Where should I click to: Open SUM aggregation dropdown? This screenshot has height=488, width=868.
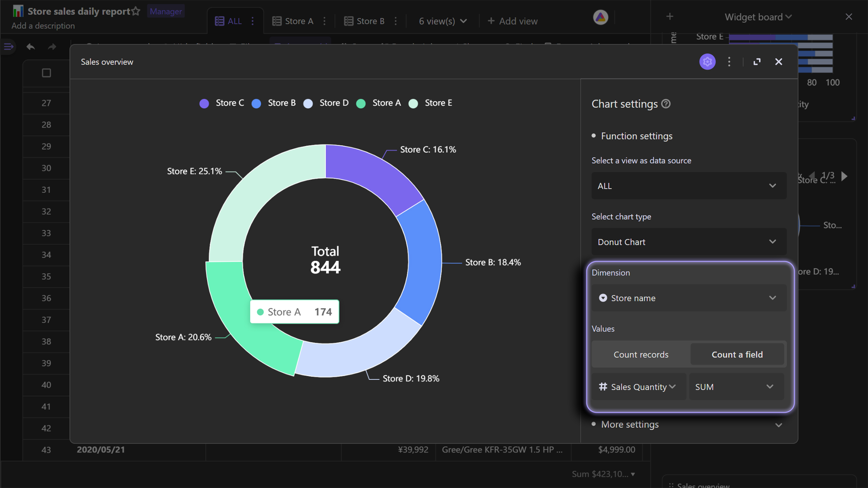coord(736,387)
